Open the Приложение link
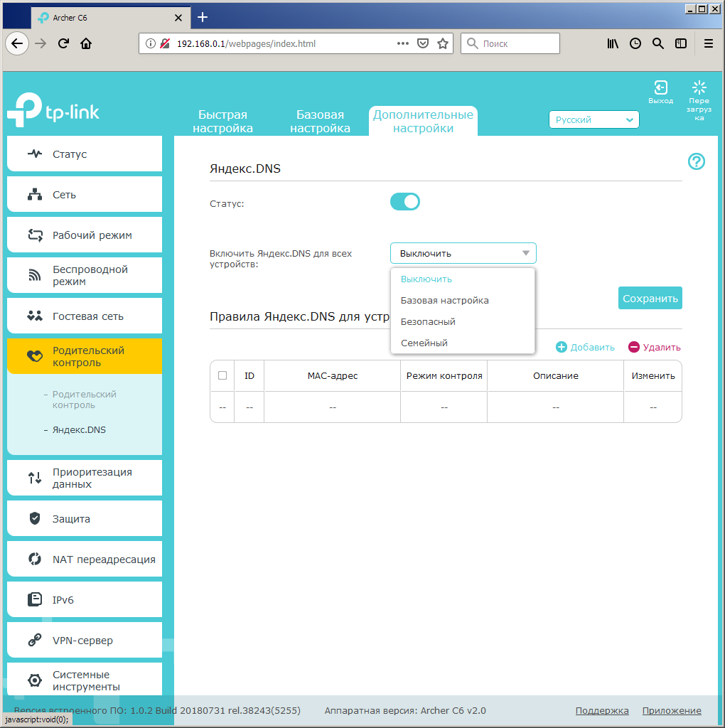 (x=672, y=710)
